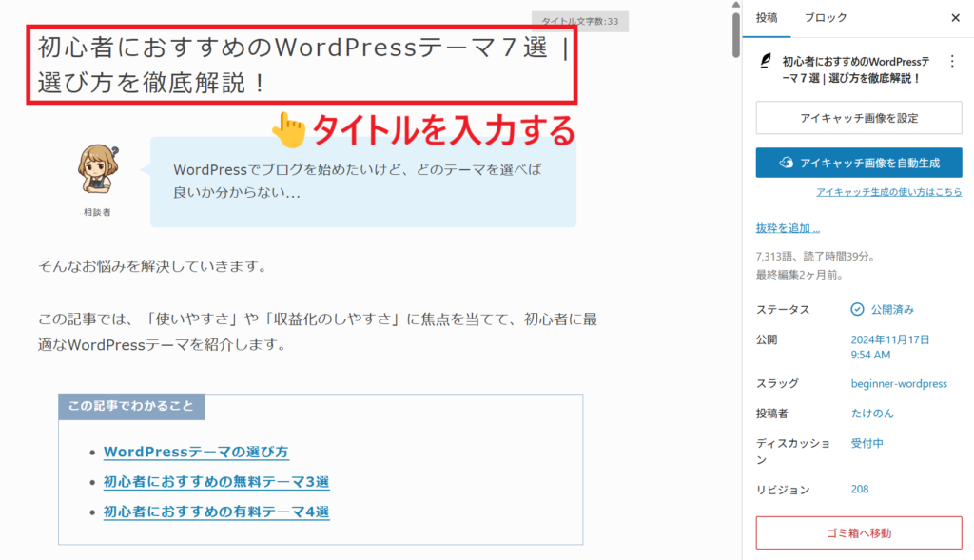Click the sidebar post title text
Image resolution: width=974 pixels, height=560 pixels.
(x=856, y=69)
